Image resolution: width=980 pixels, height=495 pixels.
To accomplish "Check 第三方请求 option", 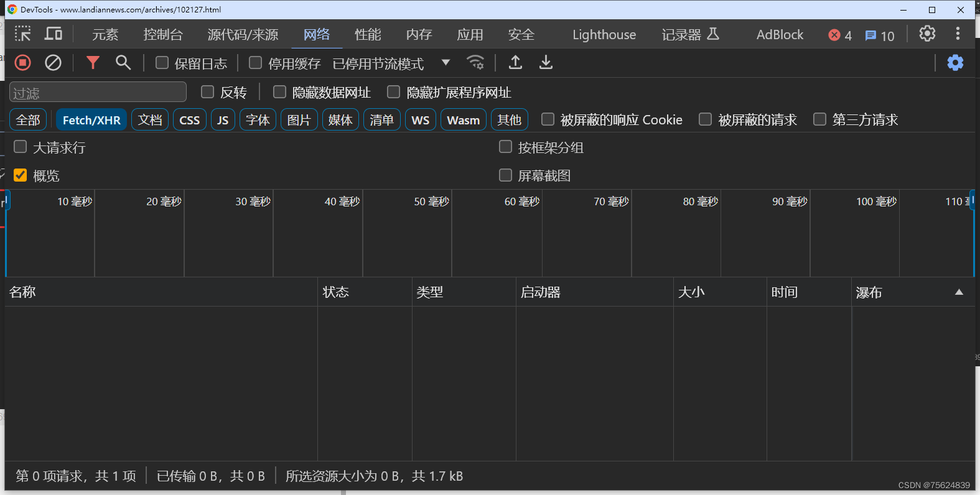I will coord(819,119).
